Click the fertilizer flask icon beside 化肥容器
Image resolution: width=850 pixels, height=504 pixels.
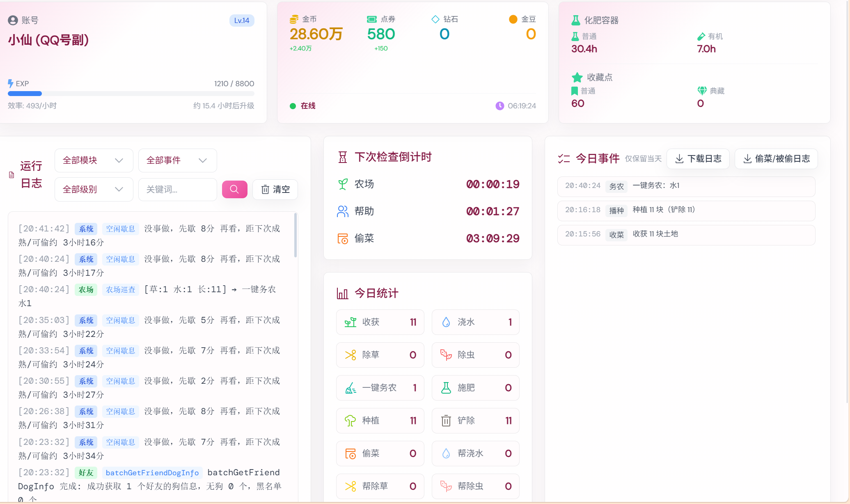576,20
